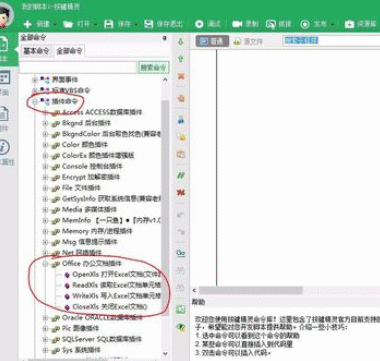Click the command search input field
Screen dimensions: 380x361
tap(78, 67)
